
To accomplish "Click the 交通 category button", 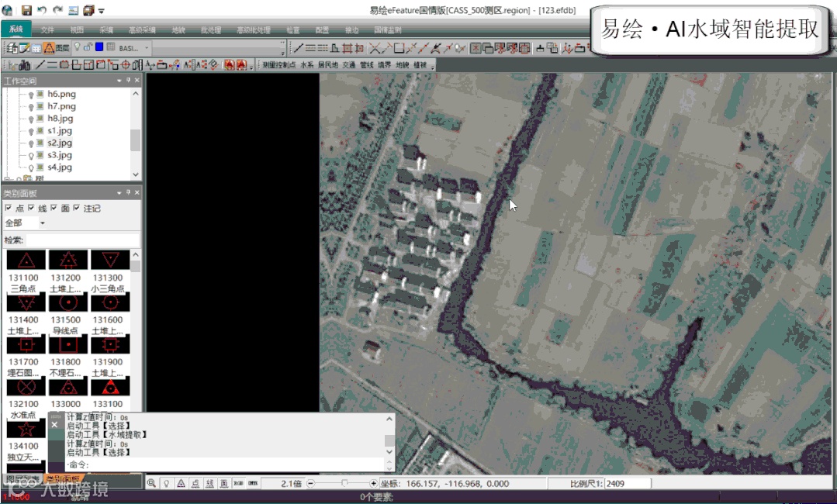I will pos(348,65).
